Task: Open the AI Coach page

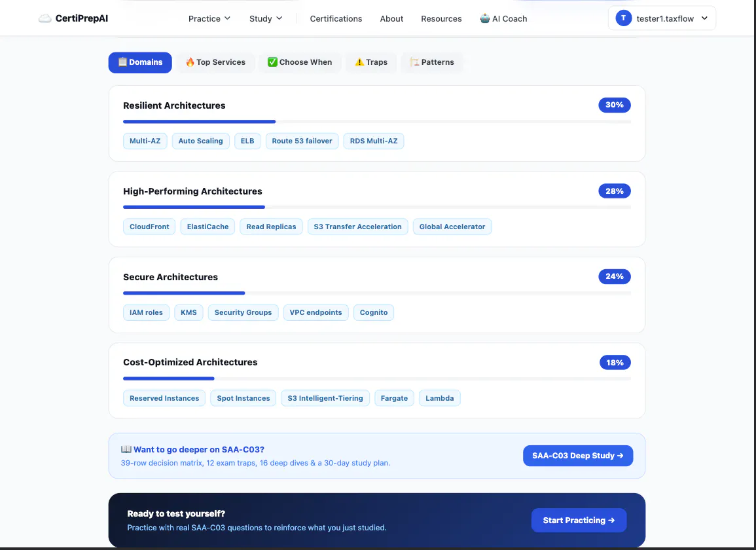Action: pyautogui.click(x=503, y=18)
